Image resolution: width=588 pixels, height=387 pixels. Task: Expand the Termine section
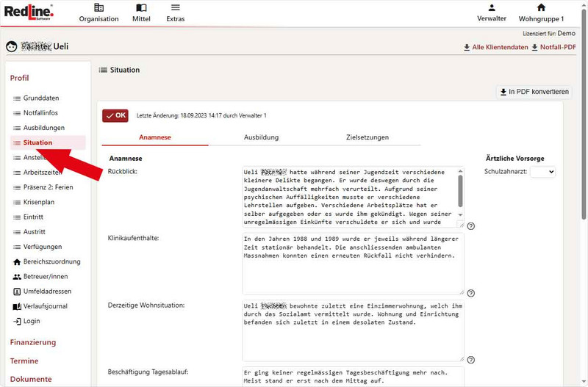[24, 361]
